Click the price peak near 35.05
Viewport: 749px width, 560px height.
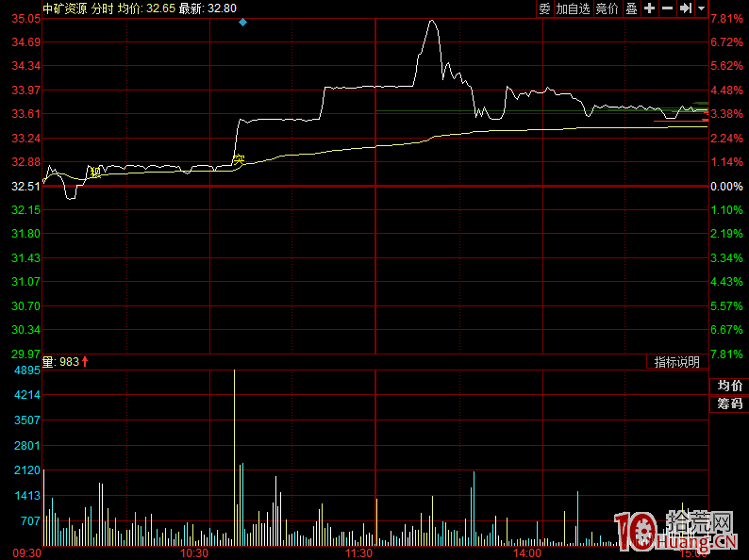point(432,21)
